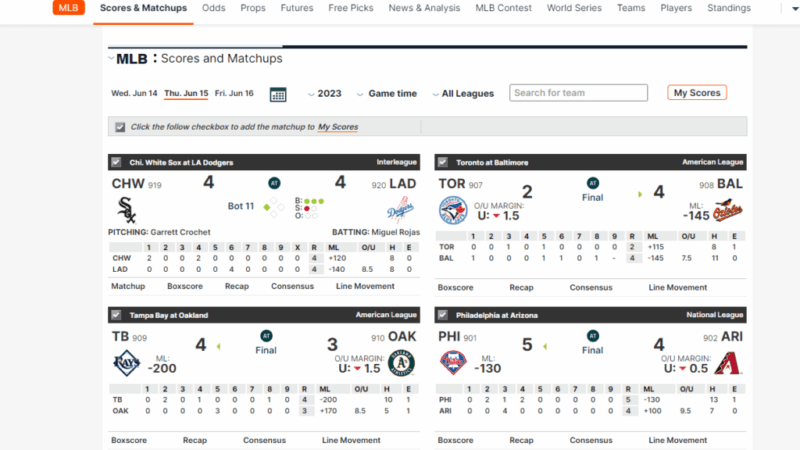800x450 pixels.
Task: Click the checkbox in the follow instructions bar
Action: click(x=120, y=127)
